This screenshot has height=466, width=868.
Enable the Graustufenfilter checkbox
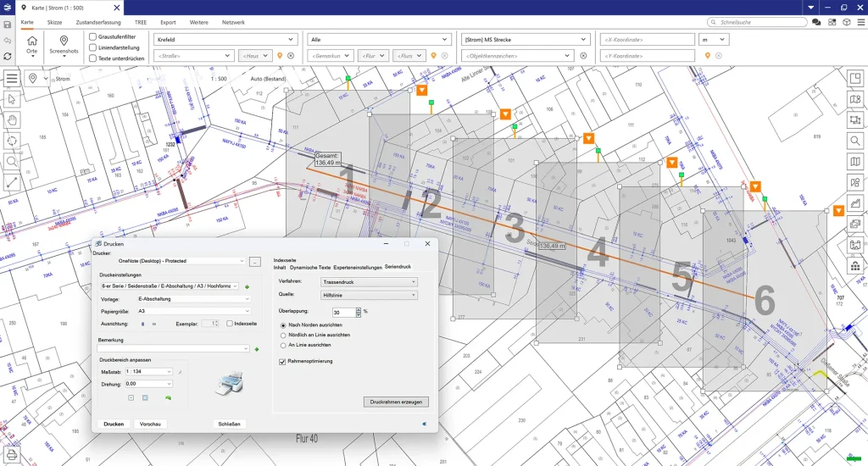click(92, 36)
